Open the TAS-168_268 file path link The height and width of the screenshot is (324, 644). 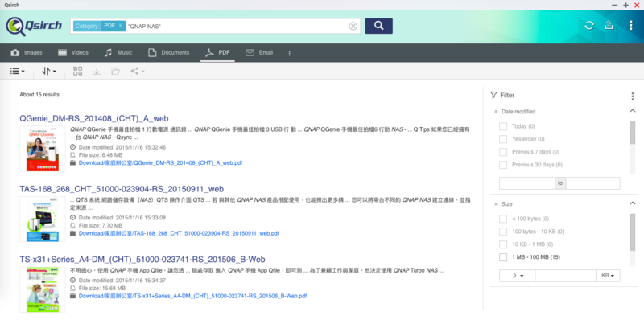click(179, 233)
